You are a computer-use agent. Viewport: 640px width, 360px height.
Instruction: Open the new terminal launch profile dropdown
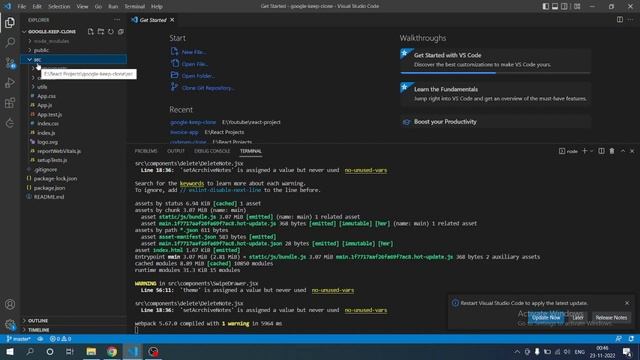coord(591,151)
